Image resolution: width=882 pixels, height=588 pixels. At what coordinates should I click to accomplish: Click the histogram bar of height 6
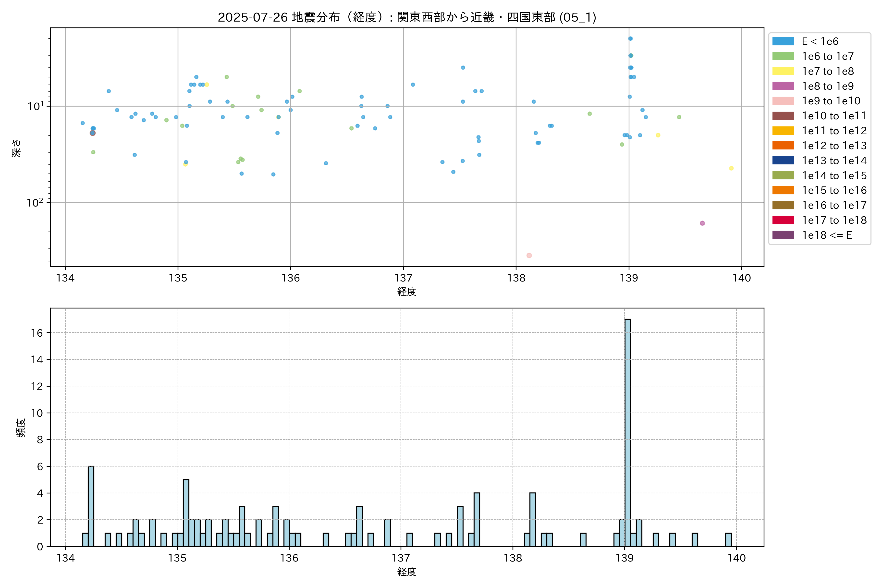pos(91,506)
